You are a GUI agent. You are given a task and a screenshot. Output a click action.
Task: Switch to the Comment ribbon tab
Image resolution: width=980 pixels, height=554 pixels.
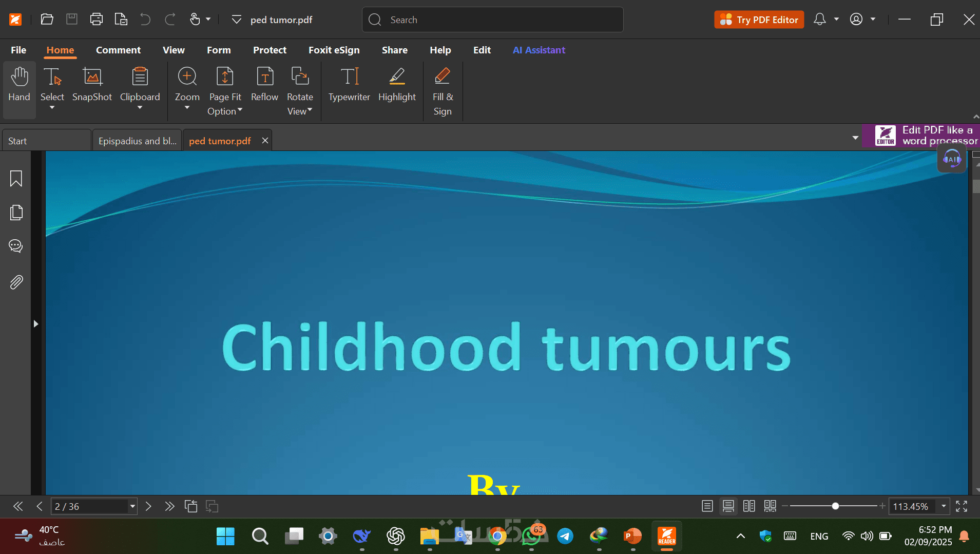118,50
